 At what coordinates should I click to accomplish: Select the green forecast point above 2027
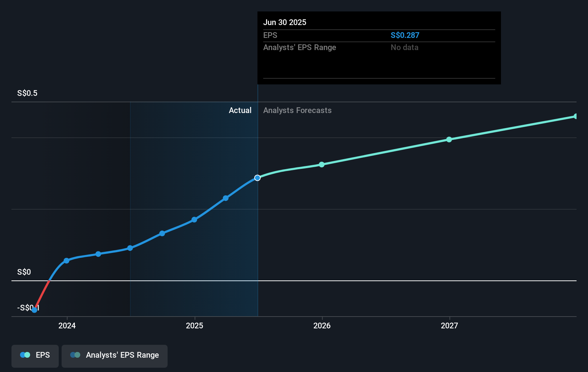click(449, 139)
